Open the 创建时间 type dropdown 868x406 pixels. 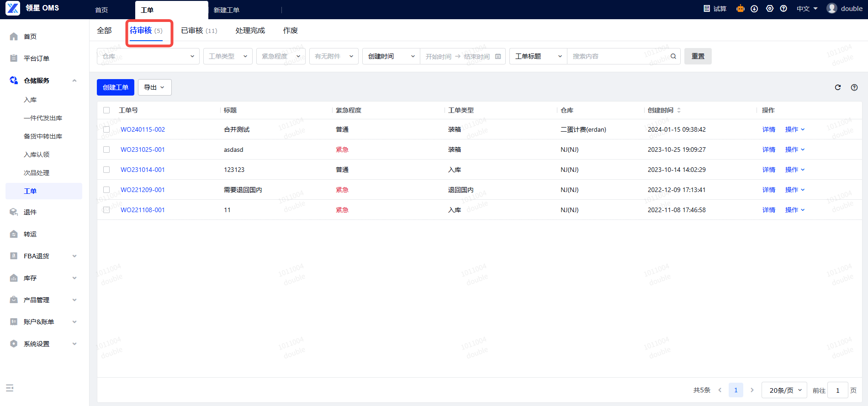(x=391, y=56)
